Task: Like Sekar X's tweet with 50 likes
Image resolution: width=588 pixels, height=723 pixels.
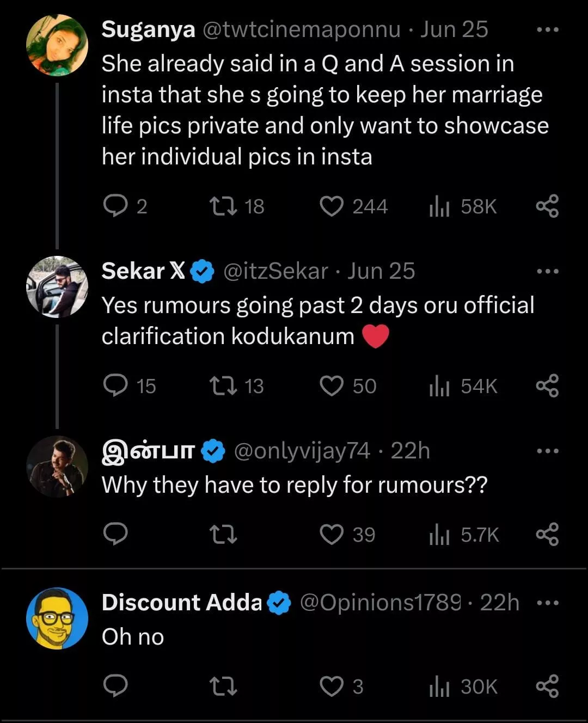Action: [x=332, y=385]
